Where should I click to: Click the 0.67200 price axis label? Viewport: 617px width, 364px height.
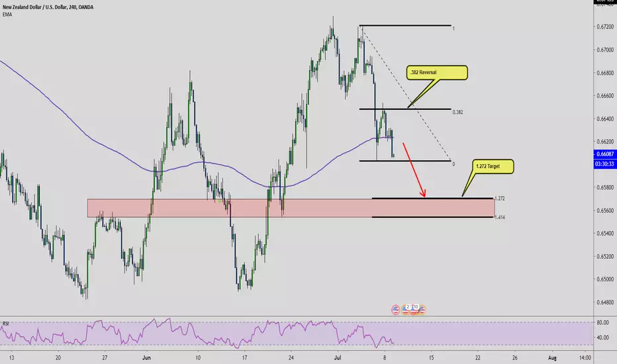click(605, 26)
